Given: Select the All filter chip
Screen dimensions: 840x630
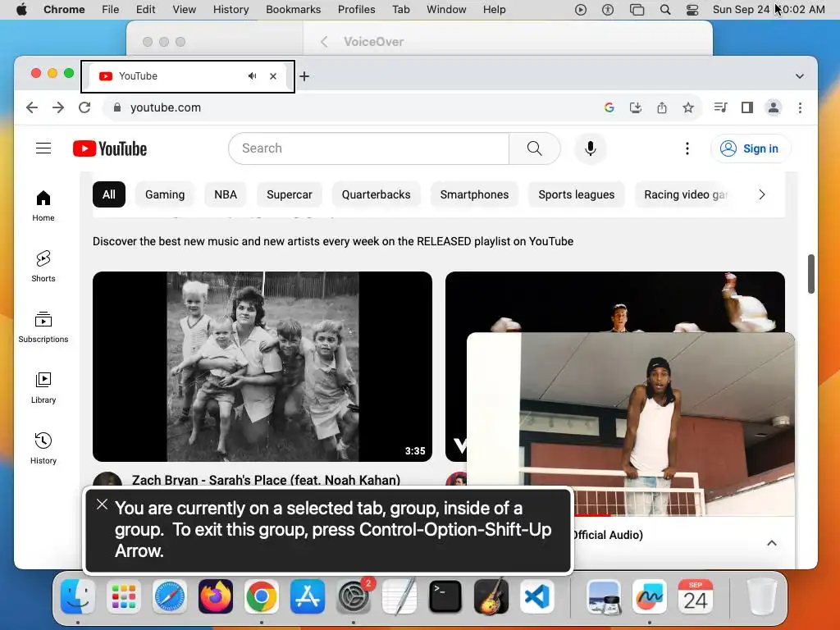Looking at the screenshot, I should (109, 194).
